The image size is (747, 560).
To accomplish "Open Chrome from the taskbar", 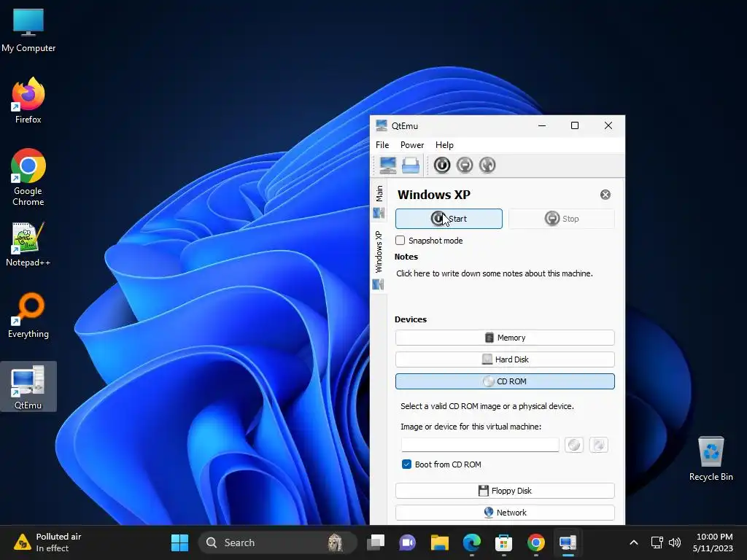I will (x=536, y=542).
